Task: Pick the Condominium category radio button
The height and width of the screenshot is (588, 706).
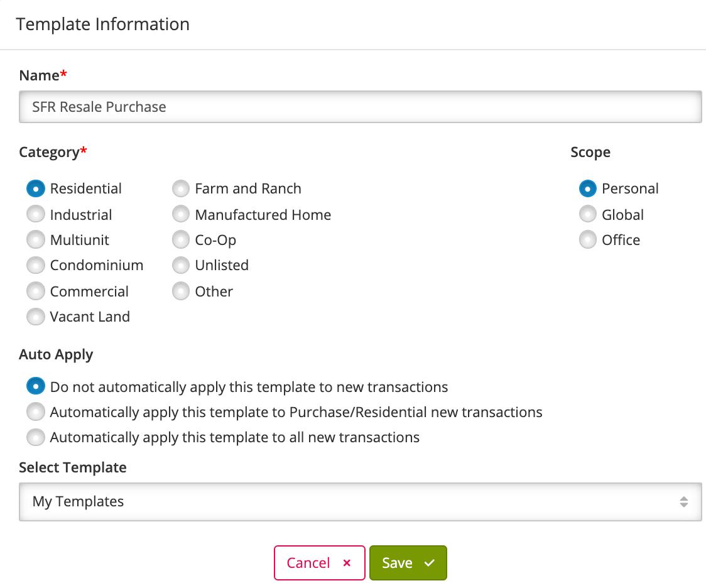Action: point(36,265)
